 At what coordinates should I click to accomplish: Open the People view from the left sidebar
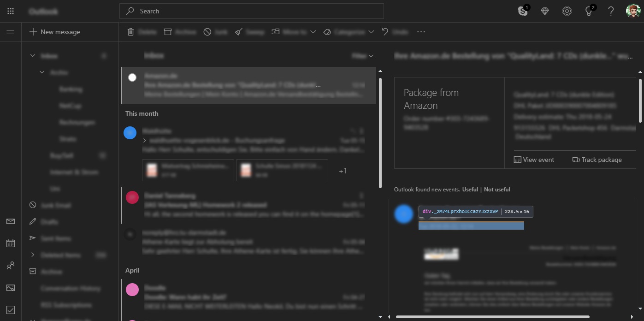pyautogui.click(x=10, y=265)
